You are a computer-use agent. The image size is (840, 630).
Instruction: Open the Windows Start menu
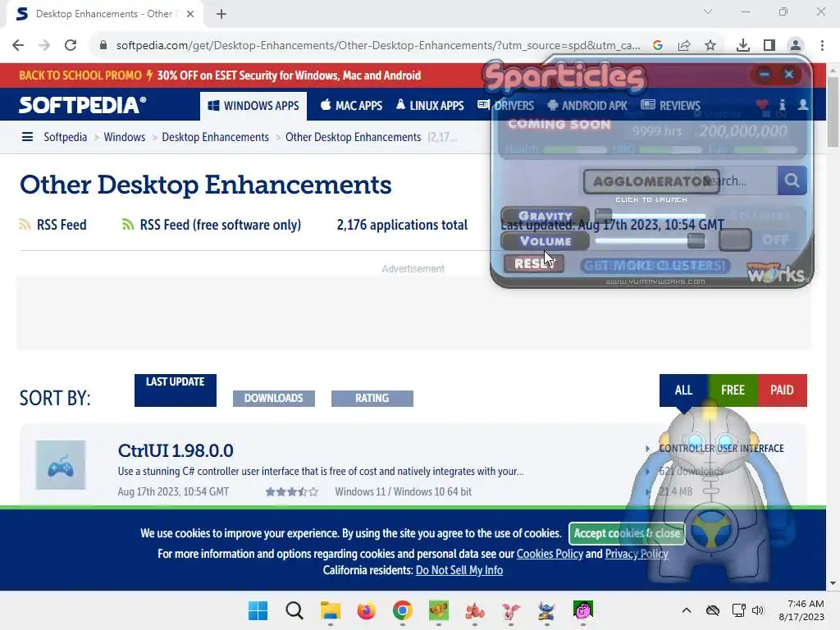tap(258, 610)
